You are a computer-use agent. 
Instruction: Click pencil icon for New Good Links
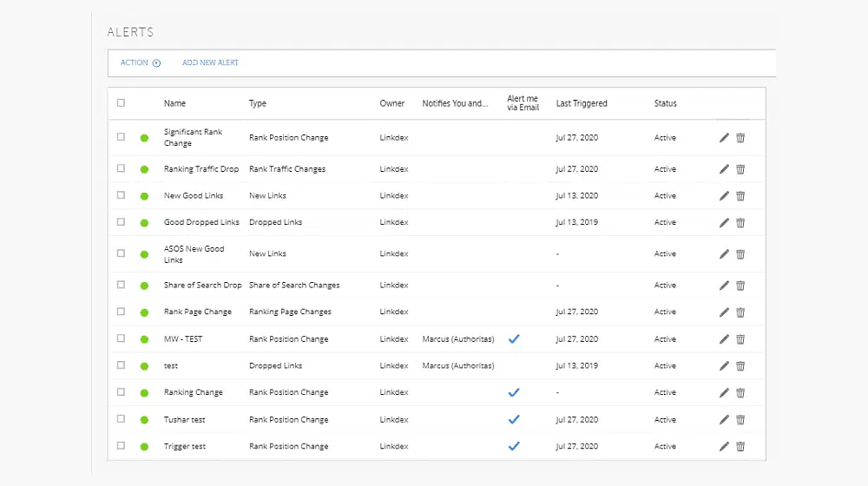(724, 196)
